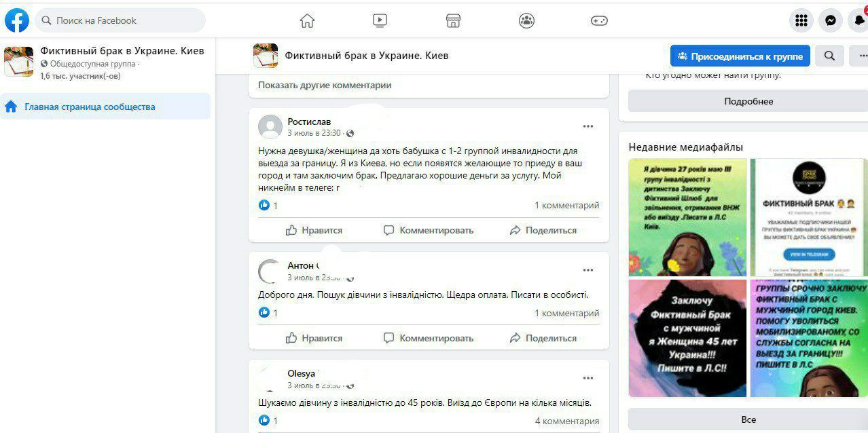Open the Marketplace icon
This screenshot has width=868, height=433.
453,20
